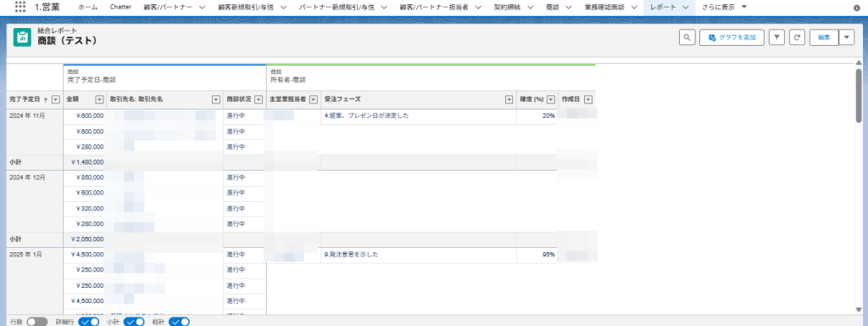Click the ¥850,000 amount cell

pos(90,177)
